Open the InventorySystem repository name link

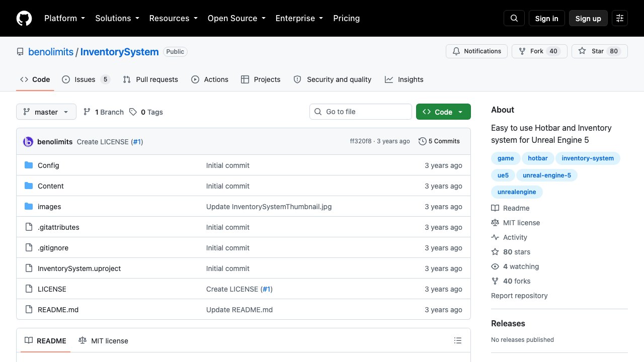click(119, 52)
